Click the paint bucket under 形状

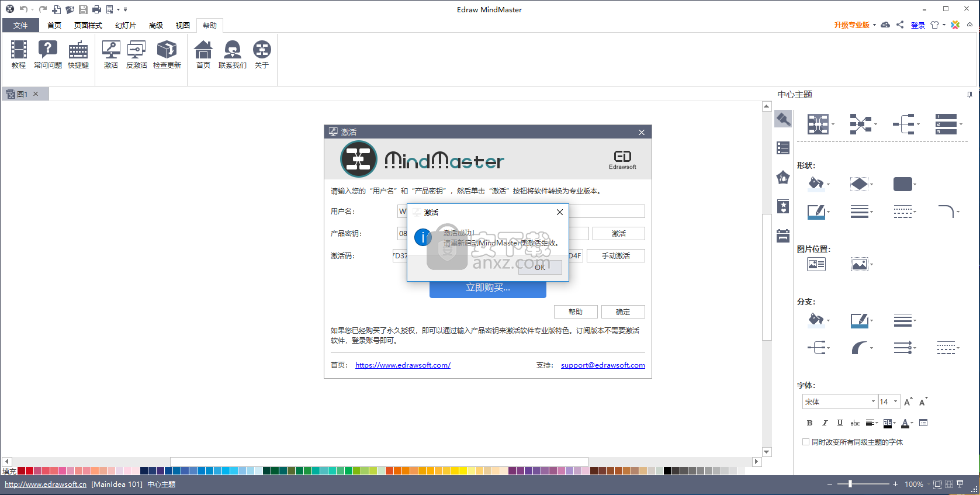(816, 184)
